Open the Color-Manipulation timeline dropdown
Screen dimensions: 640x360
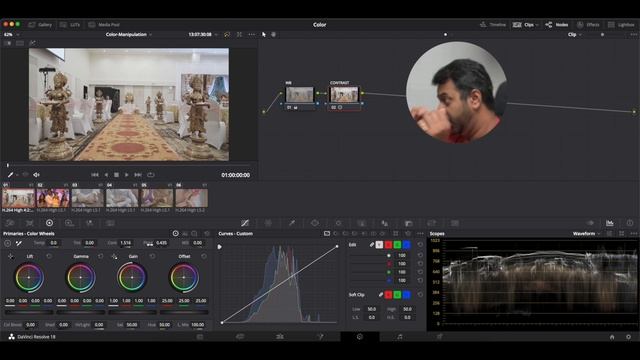(129, 35)
